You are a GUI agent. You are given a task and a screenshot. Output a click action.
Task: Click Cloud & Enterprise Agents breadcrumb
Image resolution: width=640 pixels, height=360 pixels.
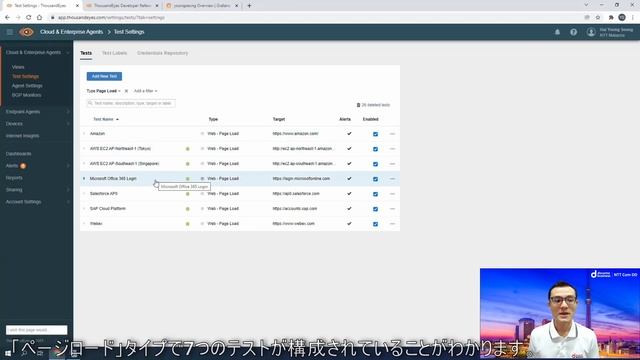coord(71,32)
